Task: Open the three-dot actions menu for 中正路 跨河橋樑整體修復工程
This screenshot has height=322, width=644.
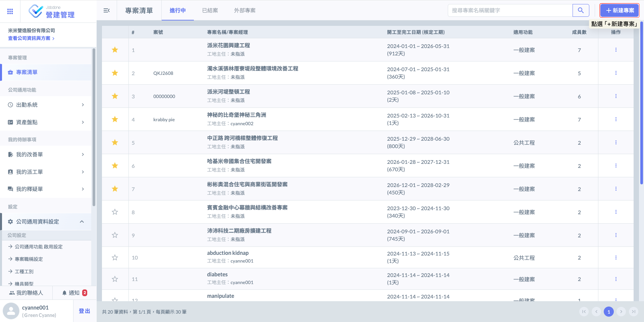Action: [615, 142]
